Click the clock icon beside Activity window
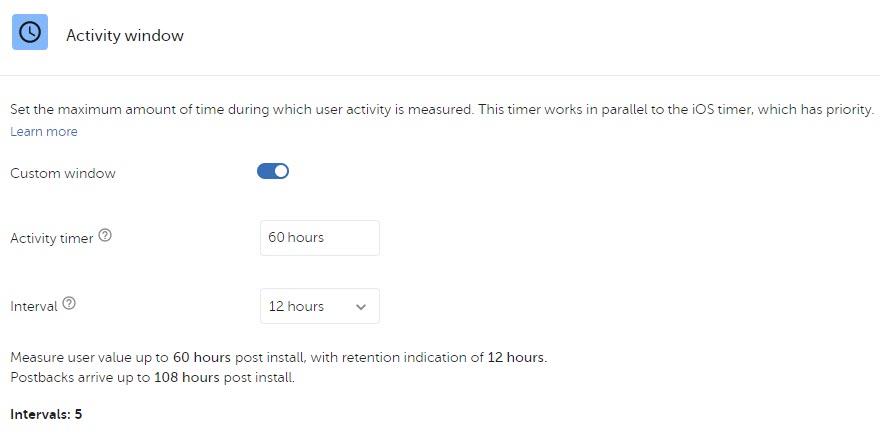880x435 pixels. (30, 33)
